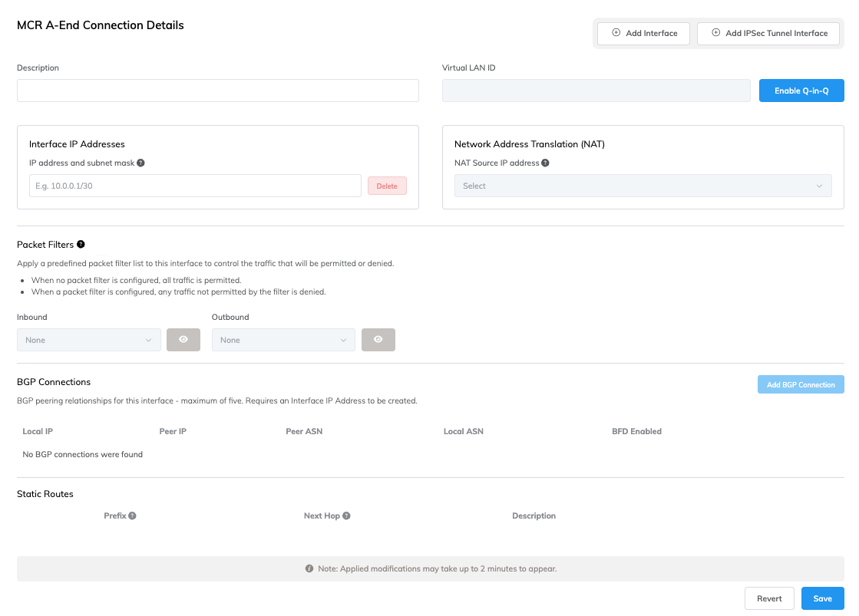Screen dimensions: 859x616
Task: Click Add BGP Connection button
Action: 800,384
